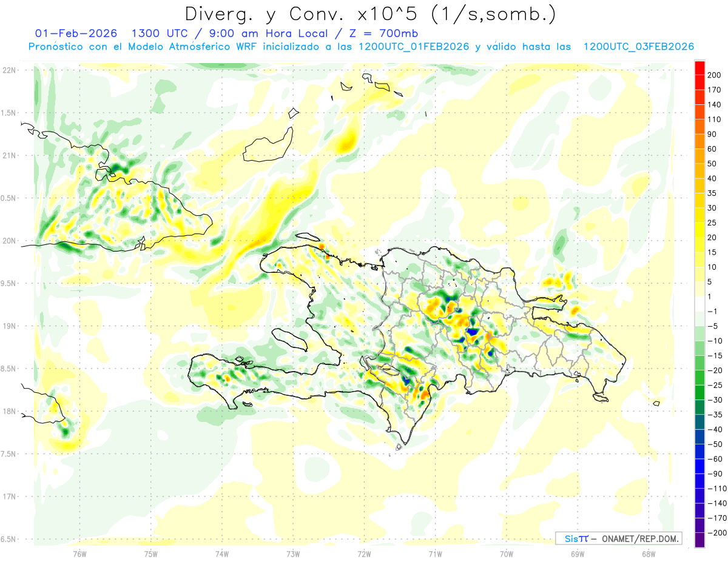Click the latitude label '21N'
The image size is (728, 562).
(x=8, y=155)
